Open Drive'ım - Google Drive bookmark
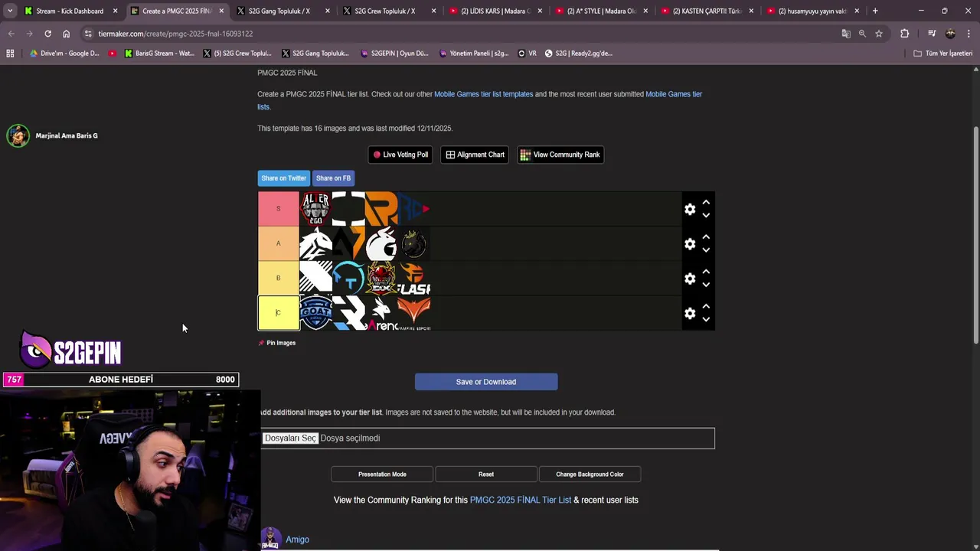980x551 pixels. coord(64,54)
